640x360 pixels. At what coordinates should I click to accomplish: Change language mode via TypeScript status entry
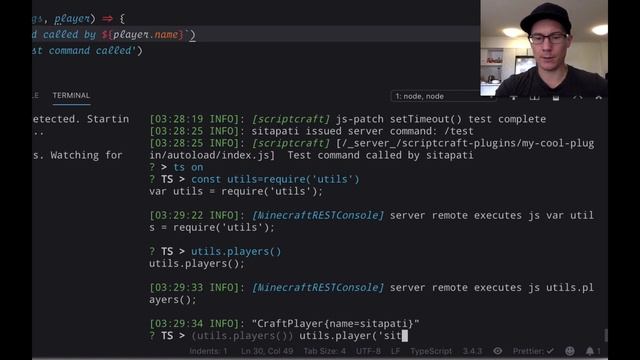pos(431,351)
